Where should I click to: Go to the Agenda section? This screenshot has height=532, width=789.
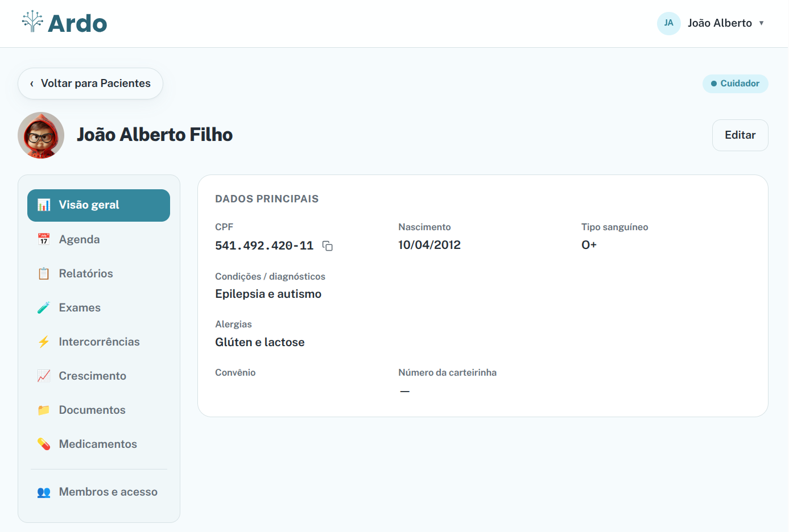98,239
